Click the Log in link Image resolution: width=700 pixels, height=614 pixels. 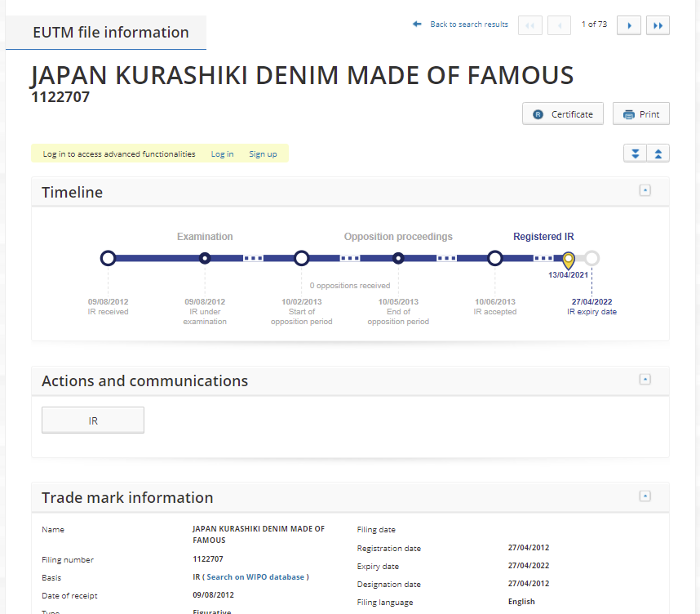pyautogui.click(x=223, y=153)
